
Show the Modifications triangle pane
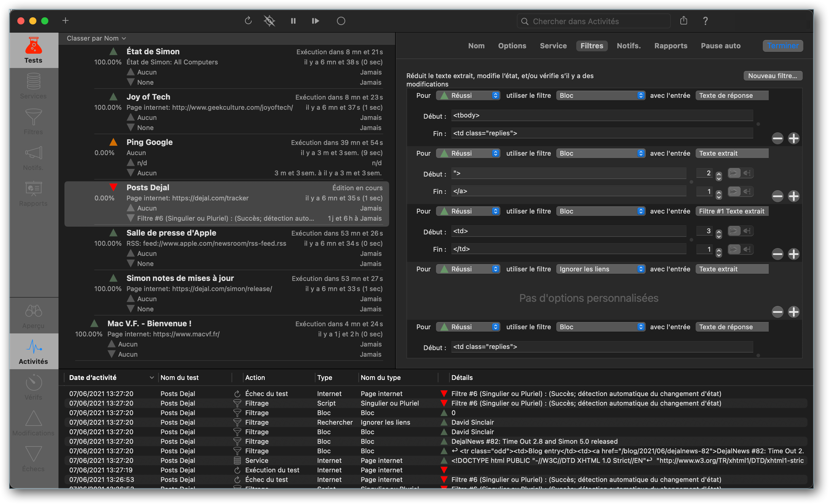click(33, 423)
